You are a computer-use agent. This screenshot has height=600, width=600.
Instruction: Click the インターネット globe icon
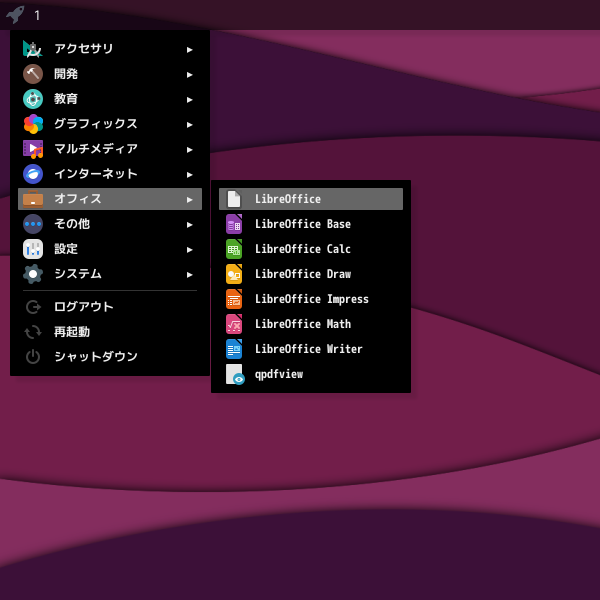(33, 174)
